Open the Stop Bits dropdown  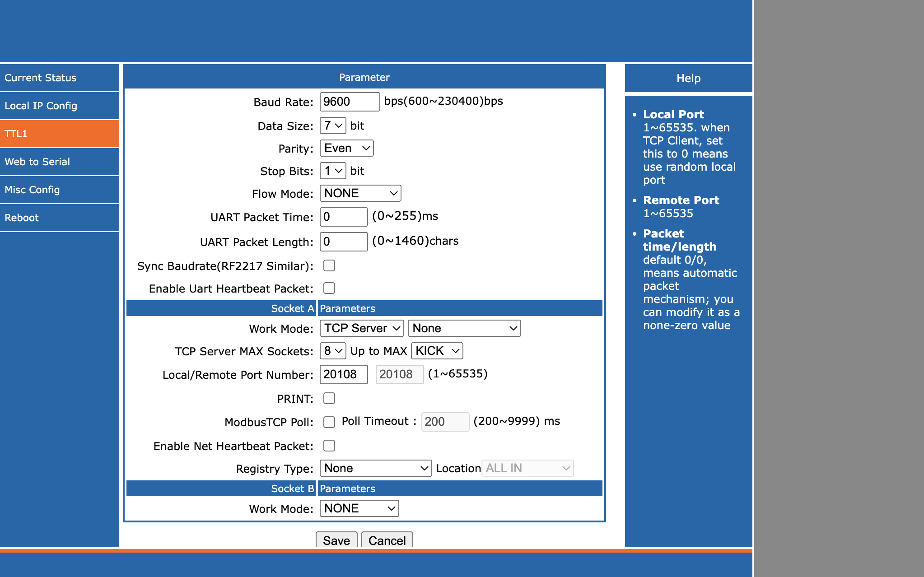(x=333, y=171)
